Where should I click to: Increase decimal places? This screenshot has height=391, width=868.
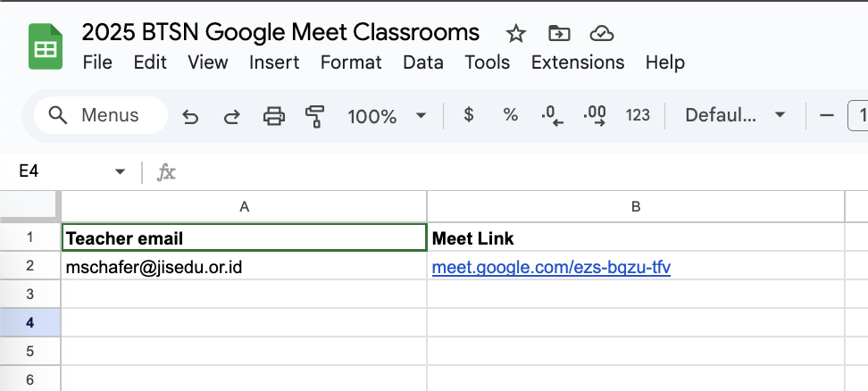pyautogui.click(x=594, y=115)
